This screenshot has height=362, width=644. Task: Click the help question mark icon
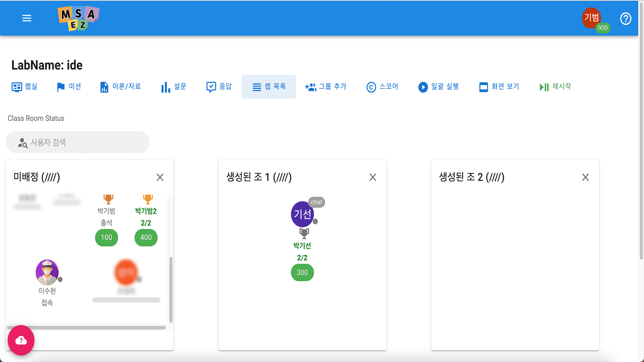(x=626, y=18)
